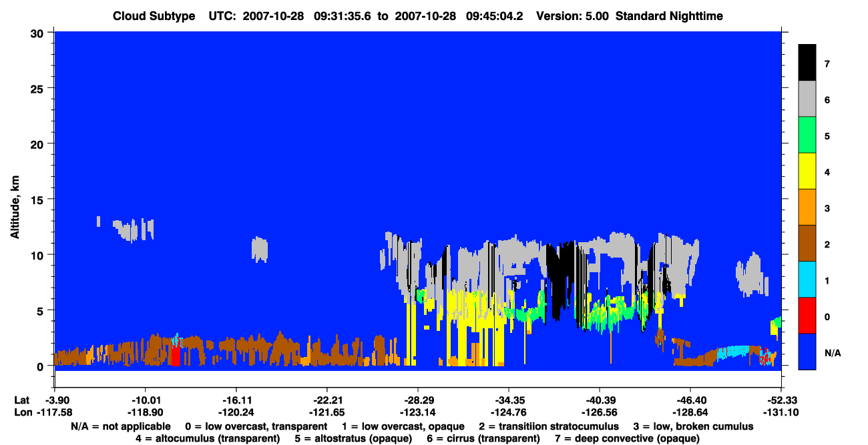This screenshot has width=868, height=445.
Task: Click '4 = altocumulus (transparent)' legend text
Action: (x=208, y=438)
